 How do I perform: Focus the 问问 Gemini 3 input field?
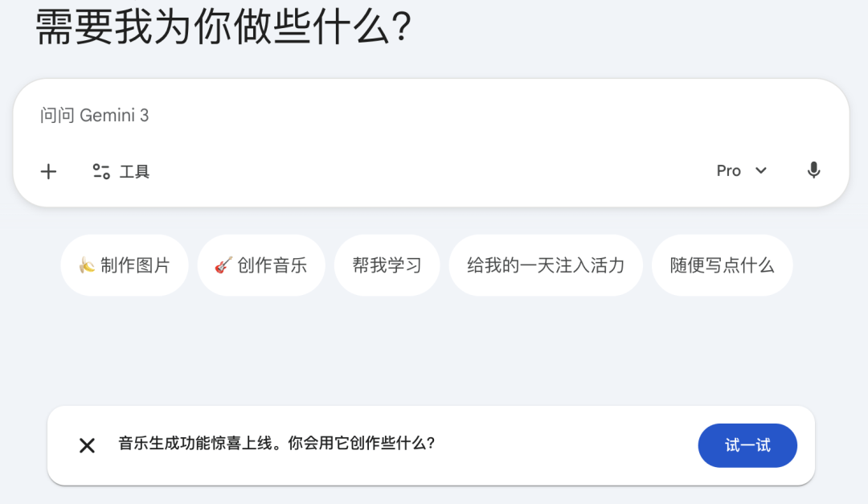tap(321, 116)
